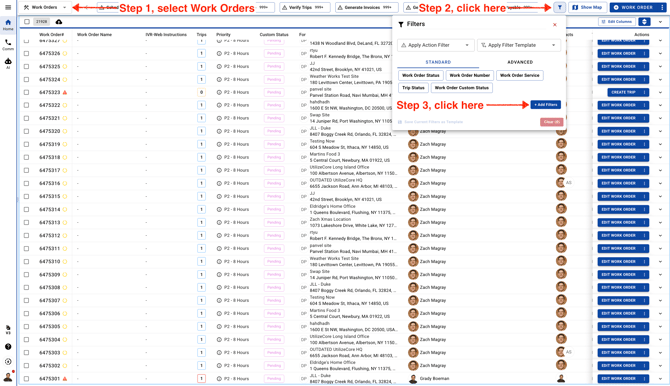Click Grady Boeman avatar in row 6475301
Image resolution: width=670 pixels, height=386 pixels.
413,379
